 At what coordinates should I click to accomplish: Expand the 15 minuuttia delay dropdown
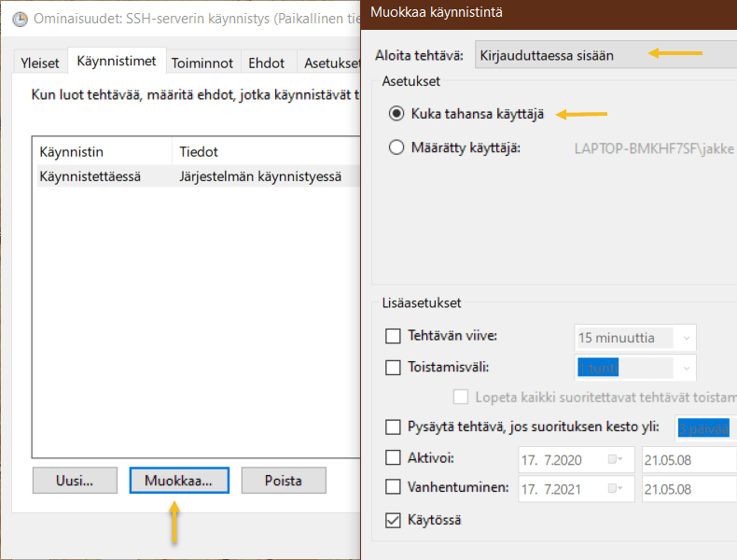[687, 338]
